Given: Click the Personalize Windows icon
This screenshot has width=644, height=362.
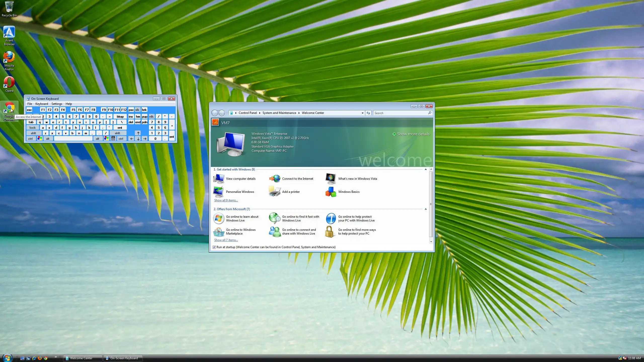Looking at the screenshot, I should pyautogui.click(x=218, y=192).
